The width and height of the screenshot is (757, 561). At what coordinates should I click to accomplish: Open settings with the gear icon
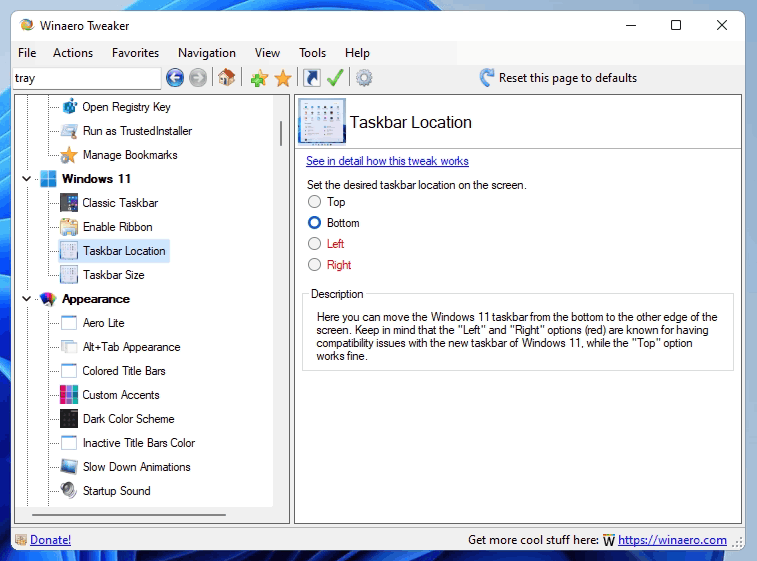point(364,78)
